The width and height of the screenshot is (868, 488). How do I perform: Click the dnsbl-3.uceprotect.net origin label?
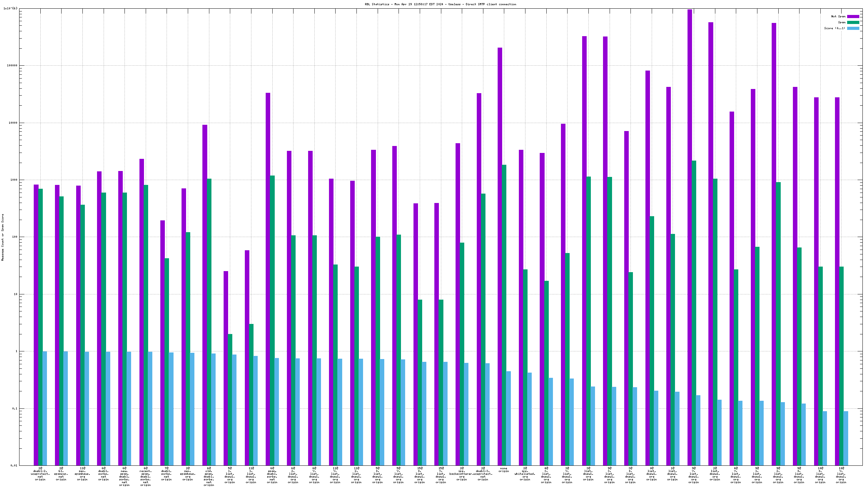pos(483,474)
